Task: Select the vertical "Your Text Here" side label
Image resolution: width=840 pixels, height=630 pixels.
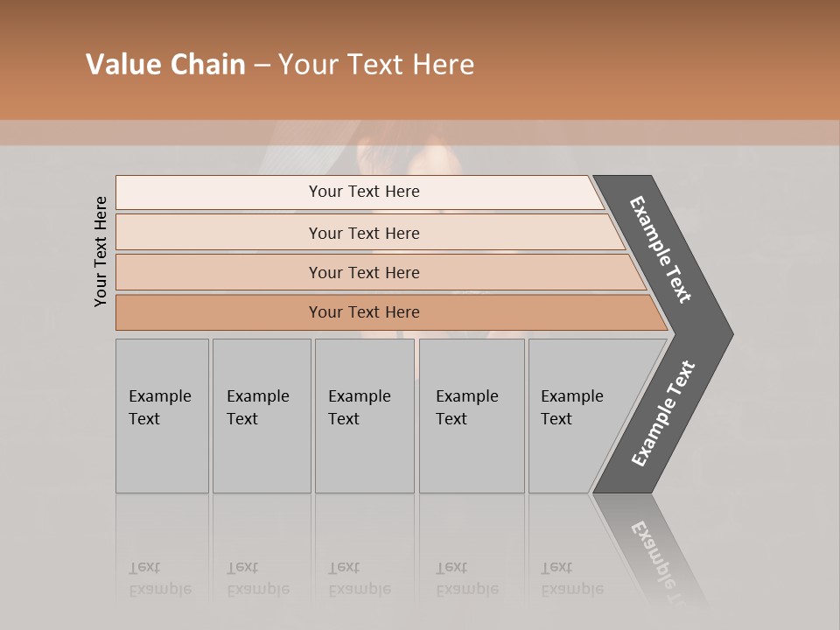Action: tap(101, 251)
